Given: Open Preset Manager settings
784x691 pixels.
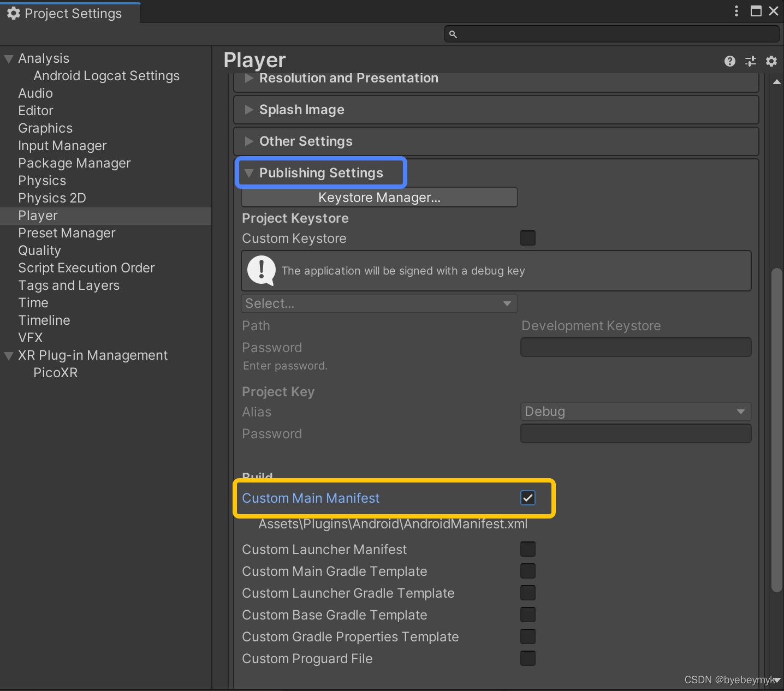Looking at the screenshot, I should coord(67,233).
